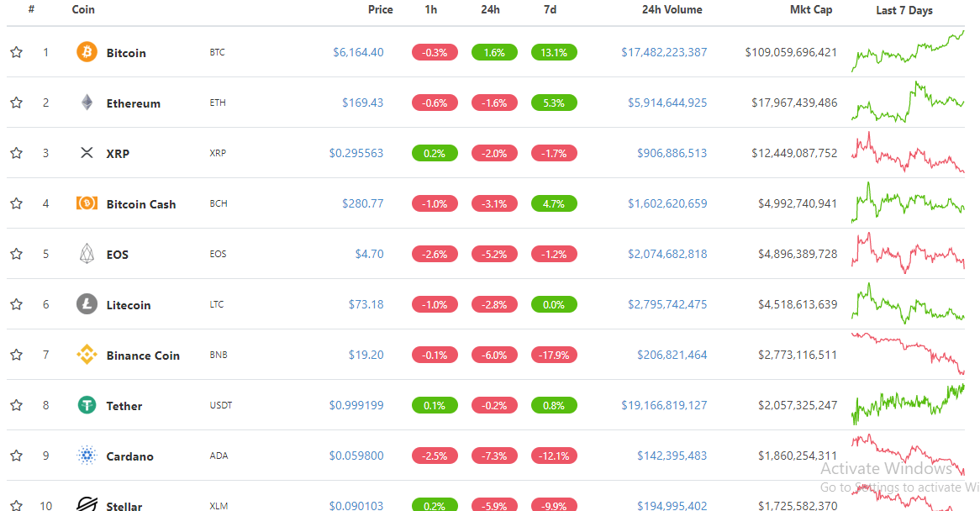Click Binance Coin 7d badge -17.9%
This screenshot has width=980, height=511.
point(554,355)
